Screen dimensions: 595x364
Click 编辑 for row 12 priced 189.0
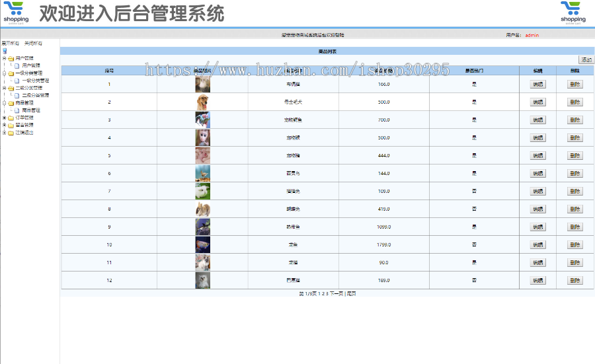coord(537,280)
